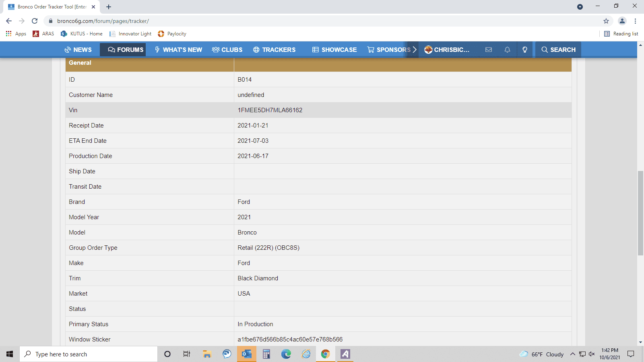The width and height of the screenshot is (644, 362).
Task: Open the TRACKERS menu item
Action: 274,49
